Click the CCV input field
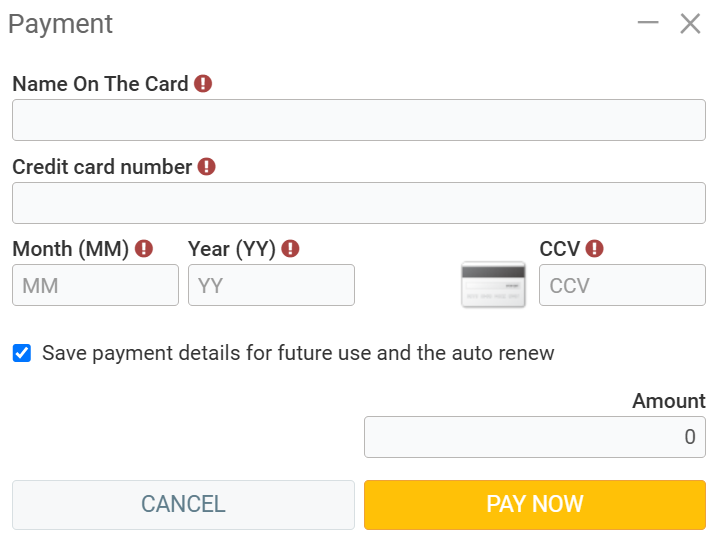This screenshot has width=713, height=533. [x=622, y=285]
